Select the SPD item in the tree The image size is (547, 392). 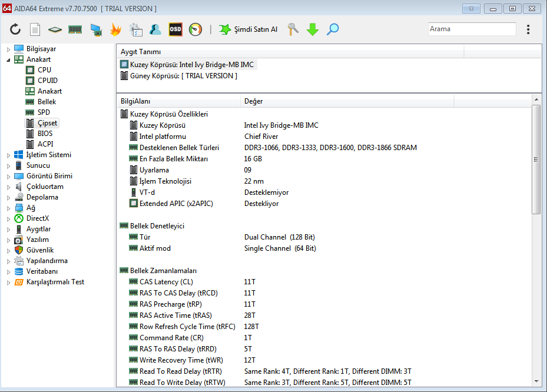pyautogui.click(x=44, y=112)
